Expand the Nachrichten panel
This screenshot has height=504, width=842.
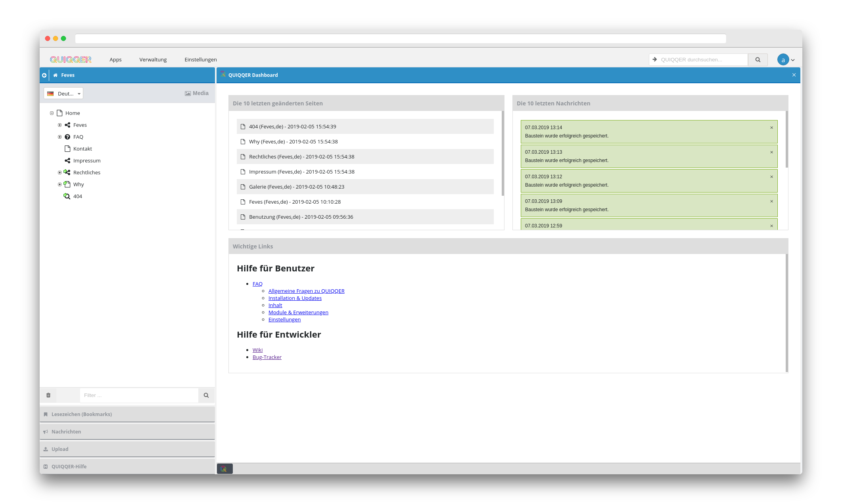pyautogui.click(x=127, y=431)
